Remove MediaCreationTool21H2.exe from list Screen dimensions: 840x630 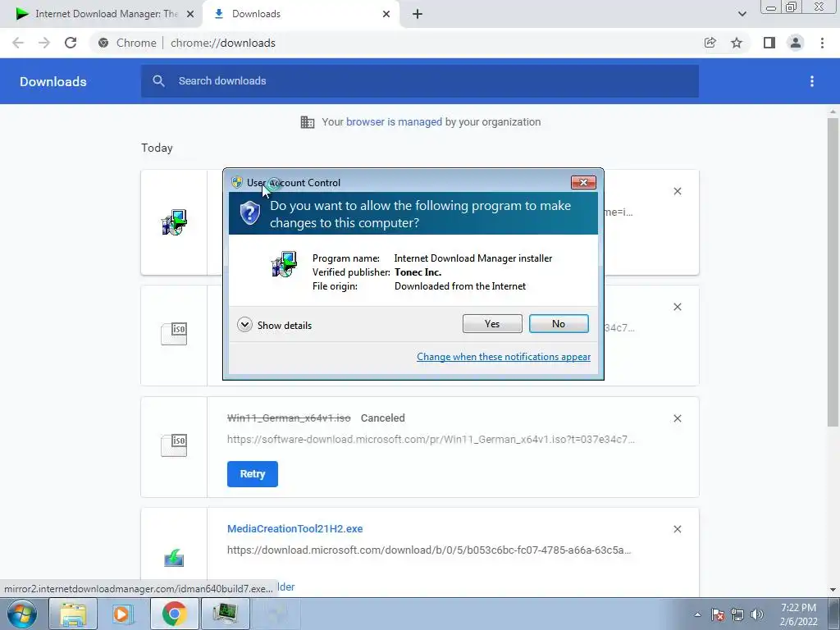click(x=677, y=529)
